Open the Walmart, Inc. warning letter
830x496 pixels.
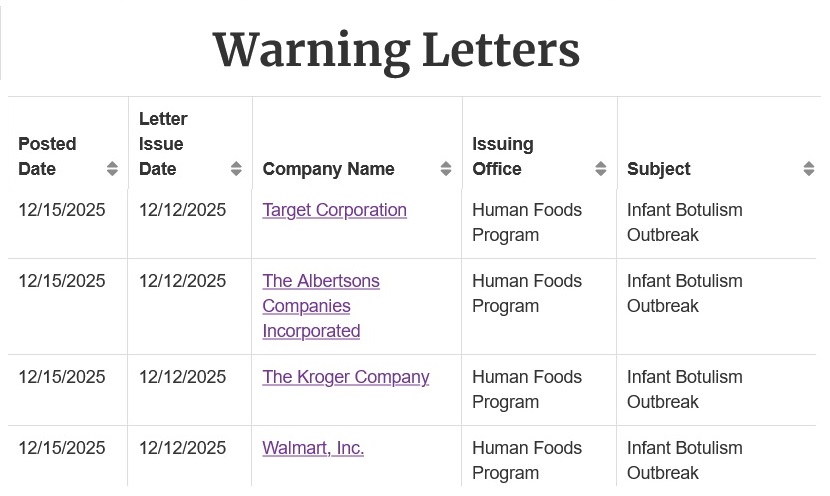click(x=312, y=448)
